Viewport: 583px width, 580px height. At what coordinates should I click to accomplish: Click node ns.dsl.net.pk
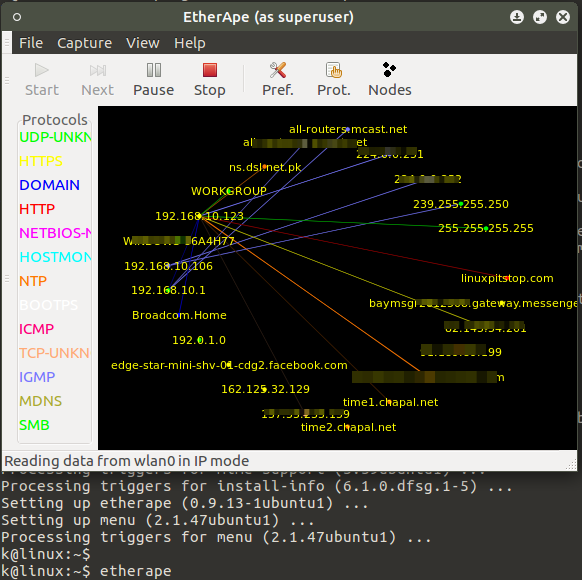[265, 167]
